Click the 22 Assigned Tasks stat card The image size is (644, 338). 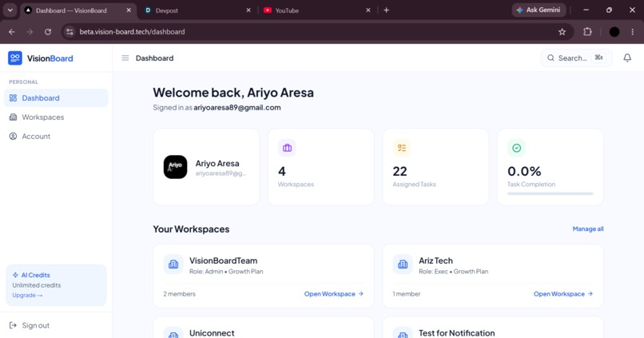pyautogui.click(x=435, y=167)
